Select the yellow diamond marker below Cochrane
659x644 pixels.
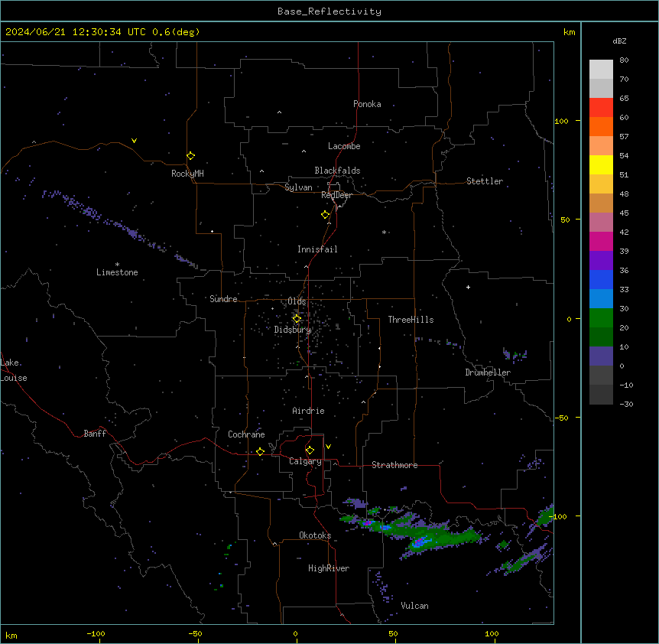coord(260,451)
